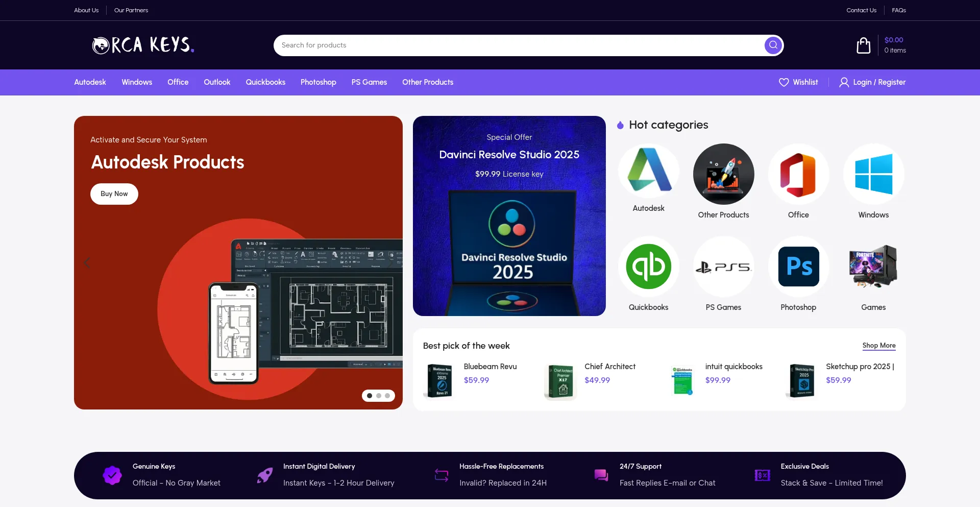Open the PS Games navigation menu item
This screenshot has height=507, width=980.
369,82
